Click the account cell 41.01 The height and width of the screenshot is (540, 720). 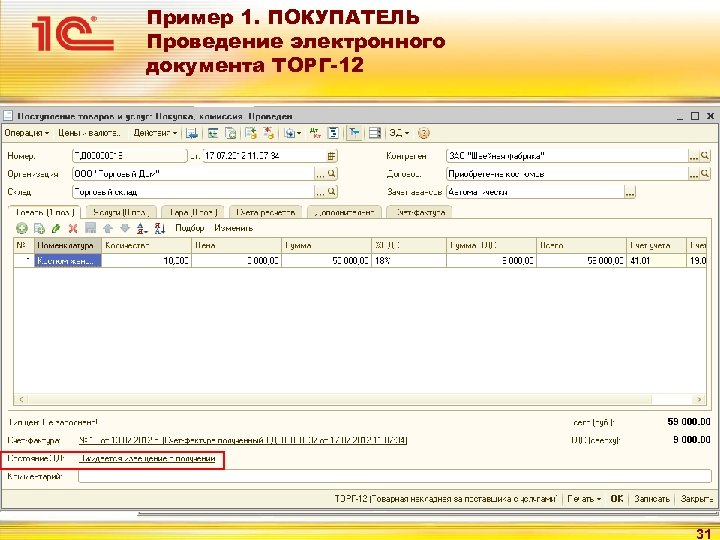[x=656, y=260]
